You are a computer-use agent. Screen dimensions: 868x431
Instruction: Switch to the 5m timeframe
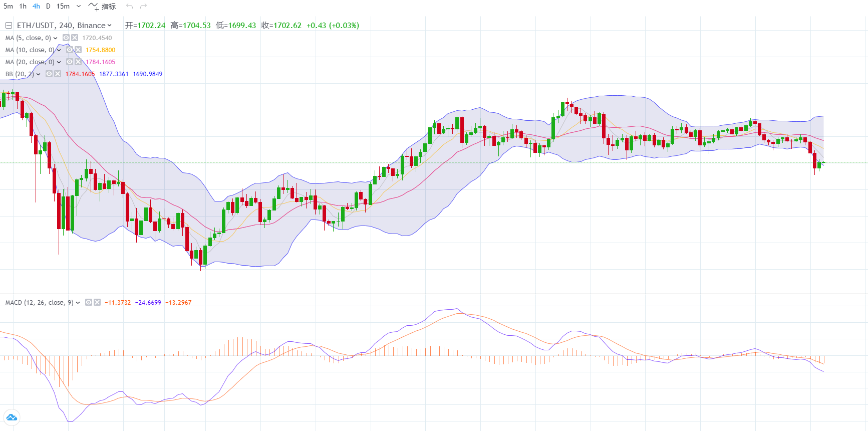(8, 6)
